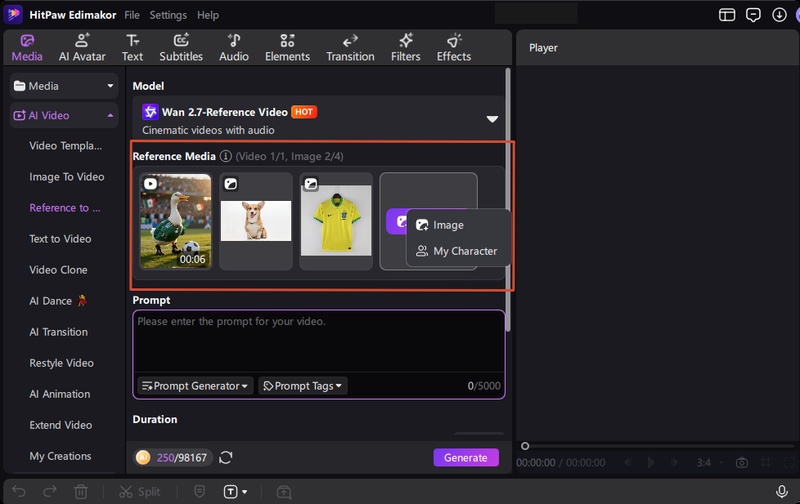Step to next frame in player

[x=674, y=463]
